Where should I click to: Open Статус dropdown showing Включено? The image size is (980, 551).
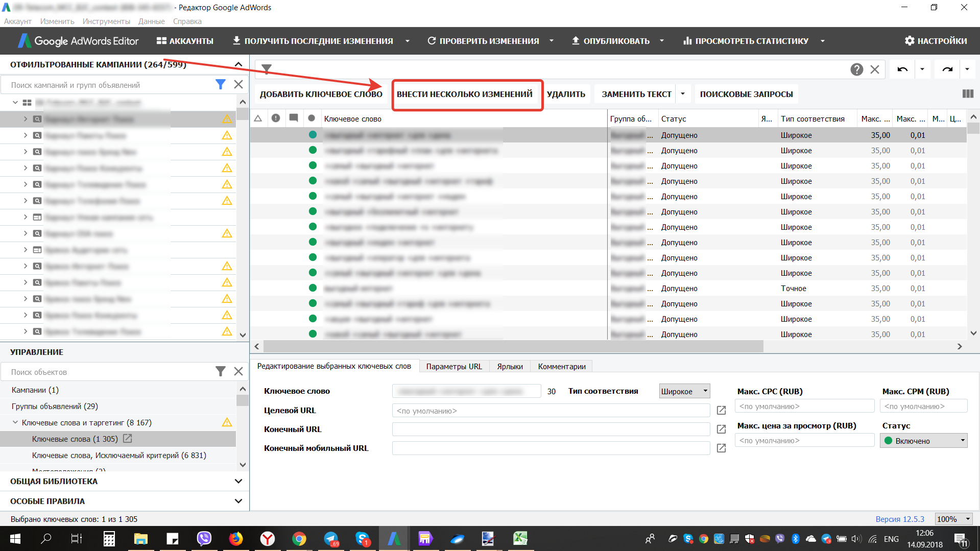click(x=923, y=441)
